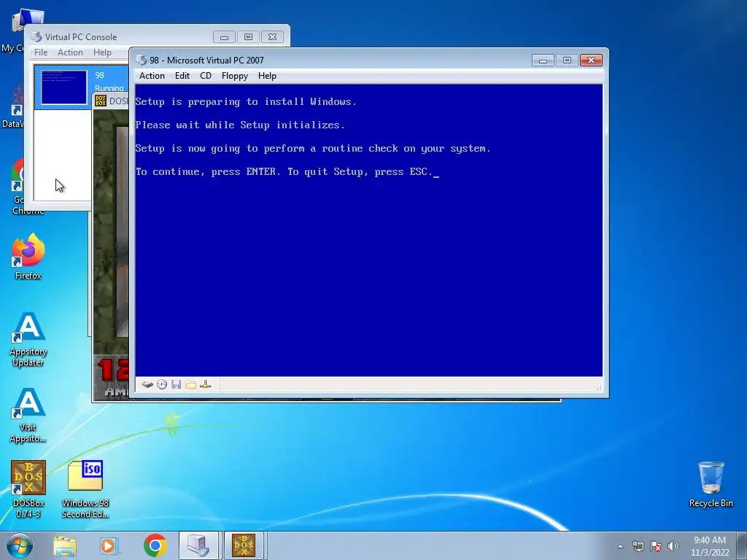Open the CD menu
Screen dimensions: 747x560
(x=205, y=76)
